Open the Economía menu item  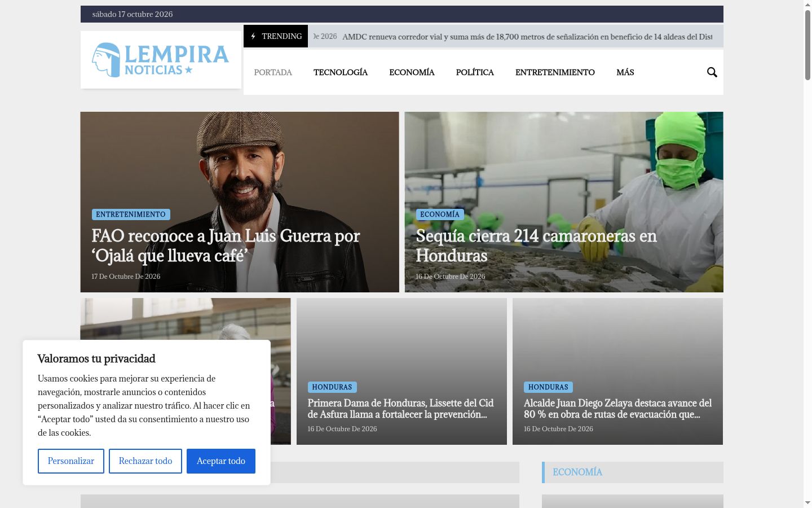point(412,72)
